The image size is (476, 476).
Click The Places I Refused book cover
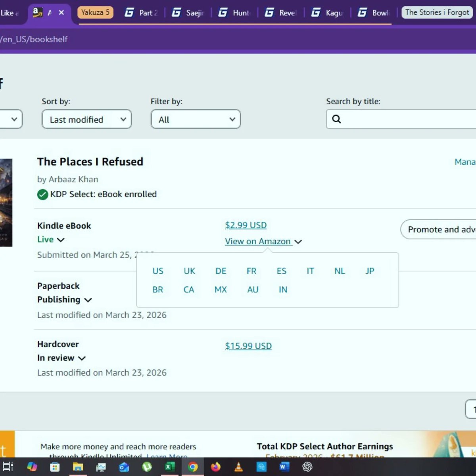pyautogui.click(x=6, y=203)
